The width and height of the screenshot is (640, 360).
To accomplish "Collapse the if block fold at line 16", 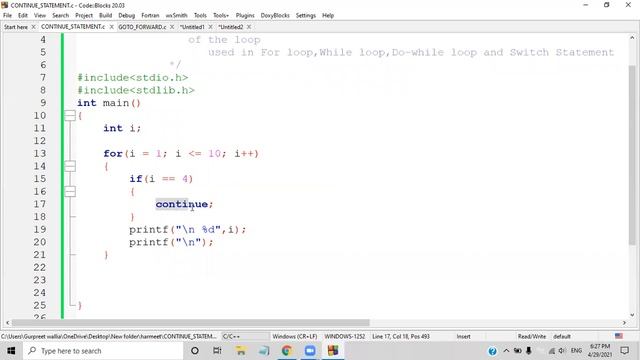I will click(x=70, y=191).
